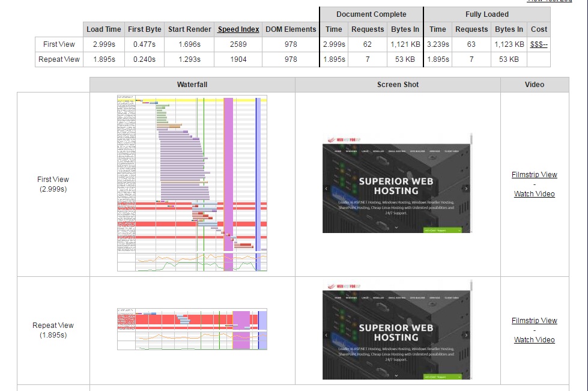The height and width of the screenshot is (391, 588).
Task: Click the Video column header
Action: pyautogui.click(x=535, y=85)
